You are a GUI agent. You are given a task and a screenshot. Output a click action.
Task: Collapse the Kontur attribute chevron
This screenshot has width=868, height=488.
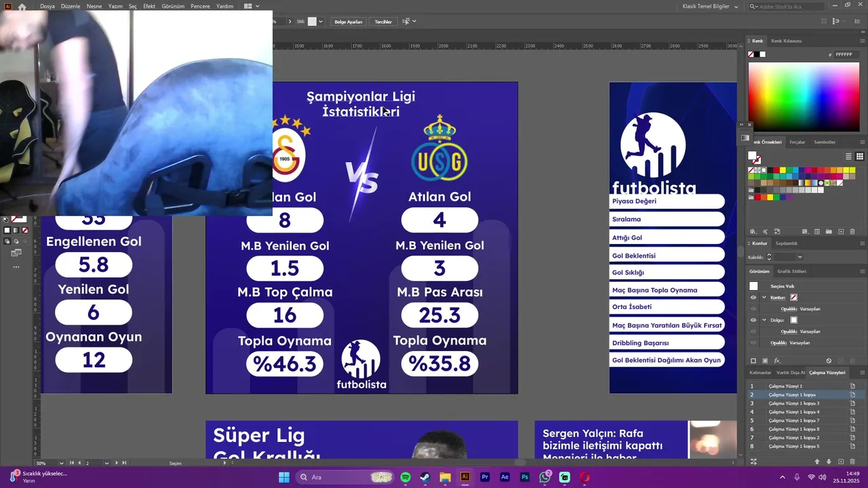coord(764,298)
